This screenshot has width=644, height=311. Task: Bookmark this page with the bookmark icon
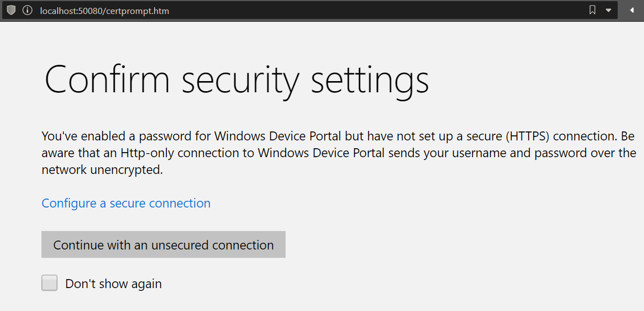coord(592,11)
